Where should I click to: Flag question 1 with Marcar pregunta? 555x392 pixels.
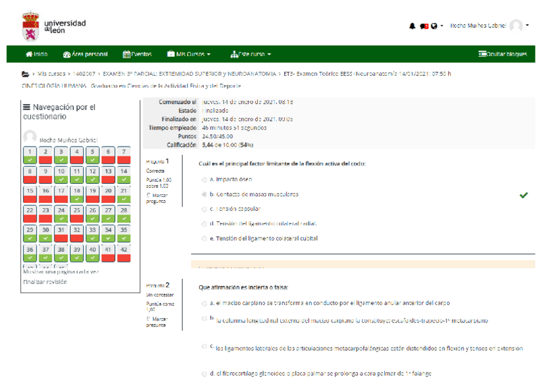[x=156, y=198]
